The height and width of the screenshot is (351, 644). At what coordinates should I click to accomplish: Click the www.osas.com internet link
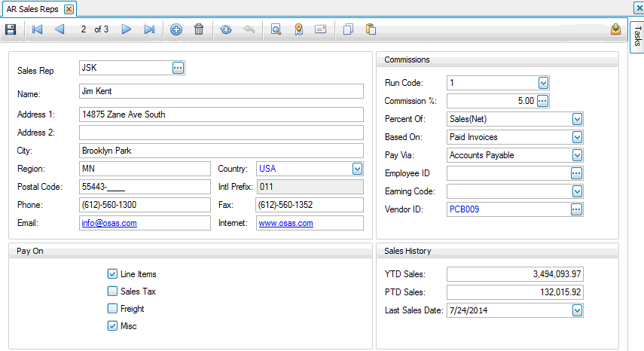click(x=285, y=224)
